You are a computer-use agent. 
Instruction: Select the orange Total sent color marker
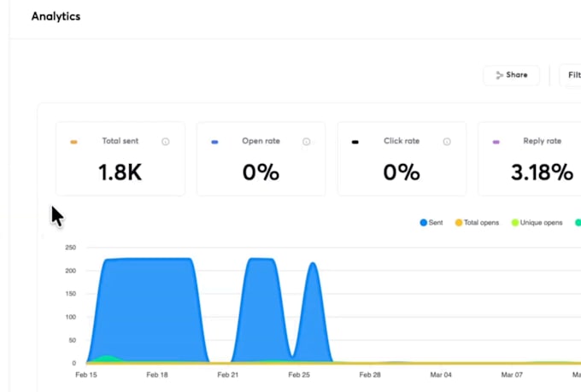(73, 142)
